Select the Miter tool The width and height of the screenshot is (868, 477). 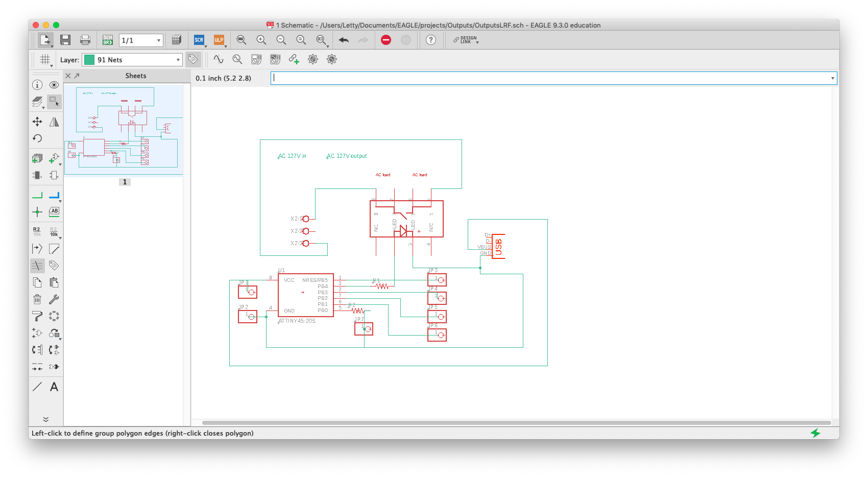[x=54, y=249]
